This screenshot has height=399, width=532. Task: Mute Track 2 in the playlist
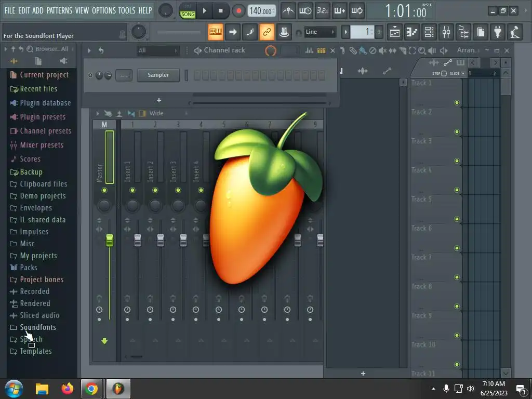point(457,131)
